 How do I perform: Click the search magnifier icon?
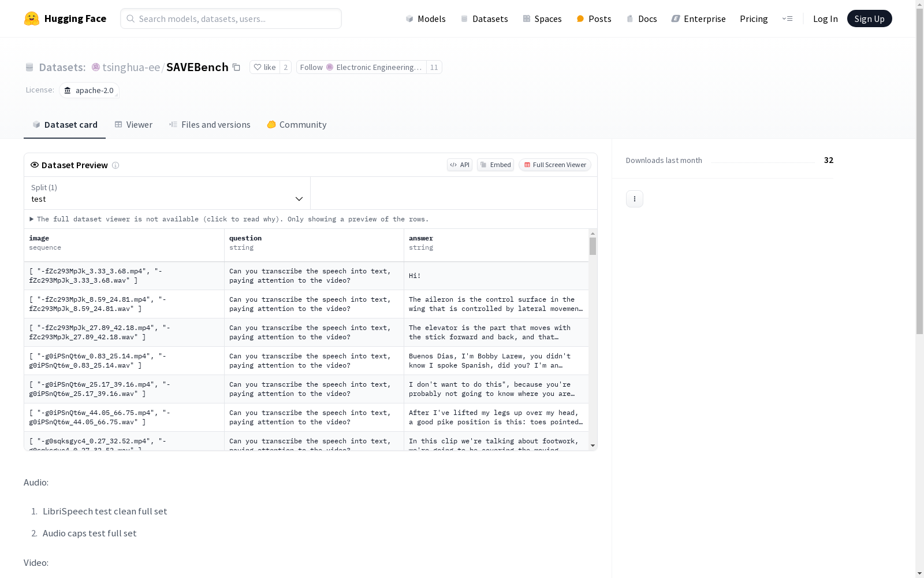131,18
